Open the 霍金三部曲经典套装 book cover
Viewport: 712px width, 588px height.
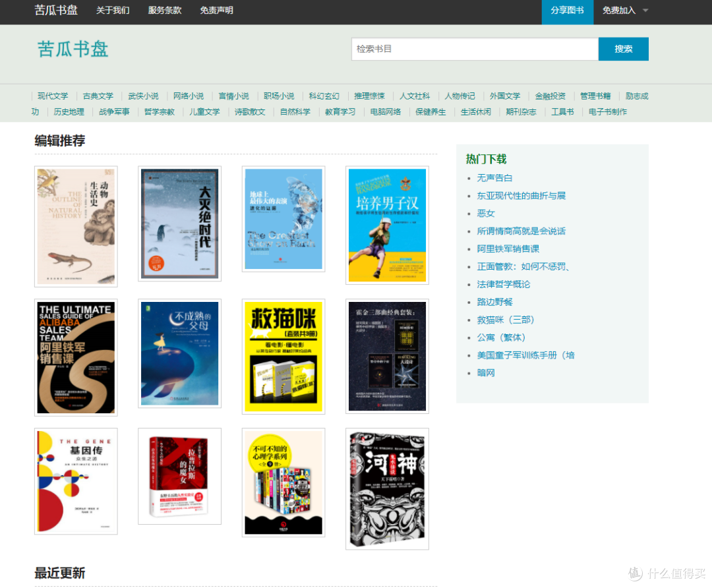click(x=387, y=356)
